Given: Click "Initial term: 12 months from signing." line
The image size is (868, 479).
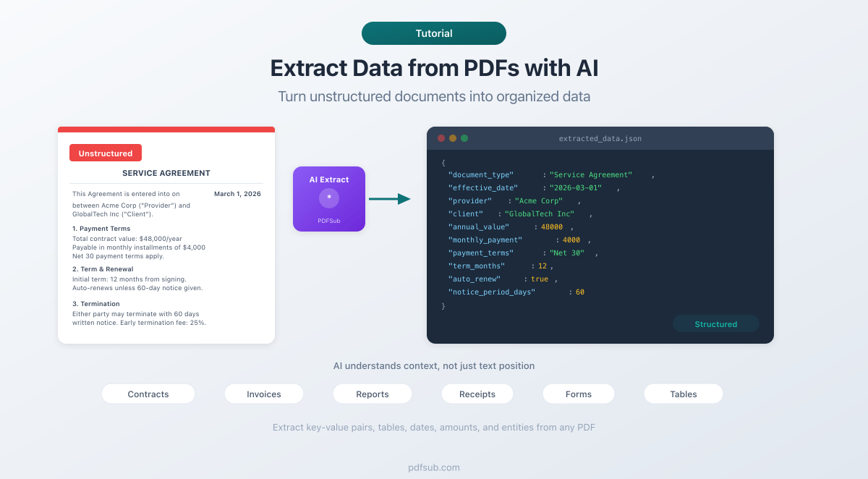Looking at the screenshot, I should click(129, 279).
